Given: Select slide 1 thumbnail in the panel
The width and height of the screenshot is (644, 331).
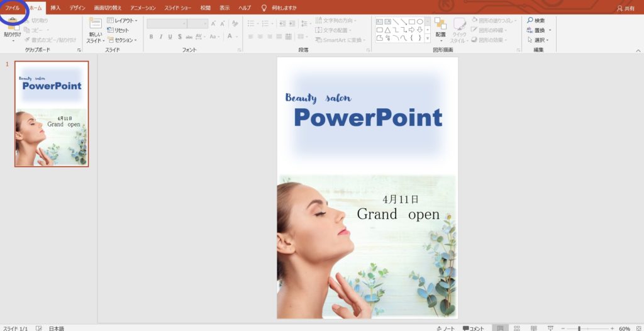Looking at the screenshot, I should (x=52, y=114).
